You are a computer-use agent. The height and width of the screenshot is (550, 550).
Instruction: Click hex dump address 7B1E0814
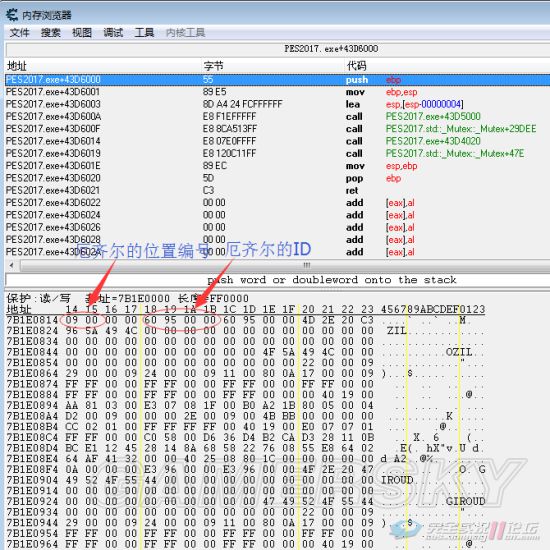click(32, 320)
